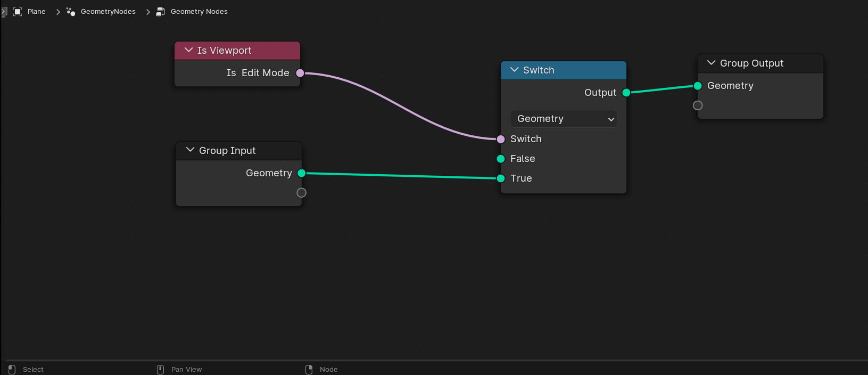Click the Plane object icon in breadcrumbs
Image resolution: width=868 pixels, height=375 pixels.
18,12
